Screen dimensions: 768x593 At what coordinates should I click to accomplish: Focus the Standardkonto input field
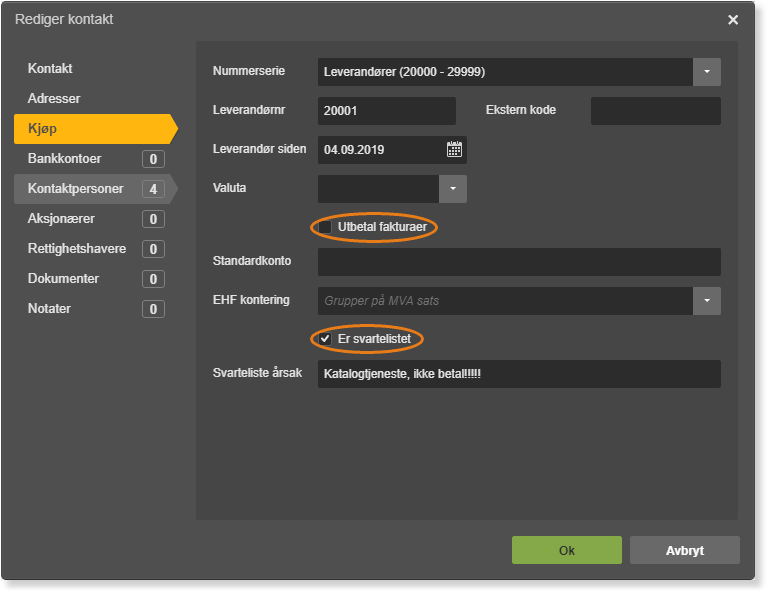coord(519,262)
